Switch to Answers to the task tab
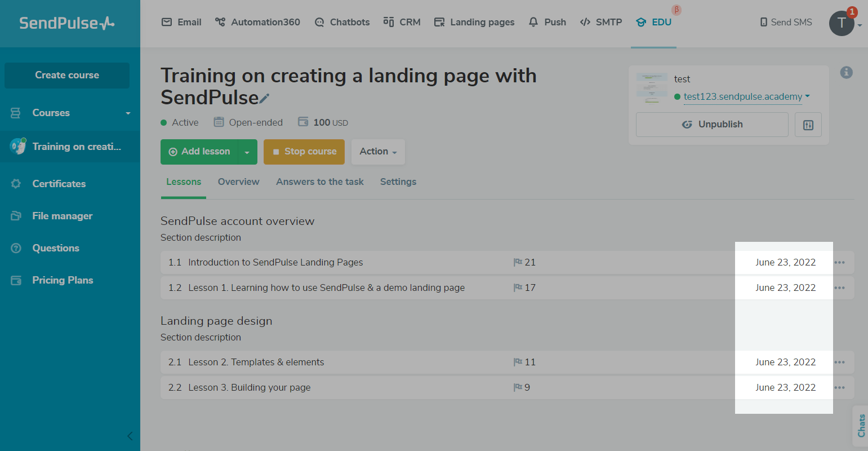 (x=319, y=182)
